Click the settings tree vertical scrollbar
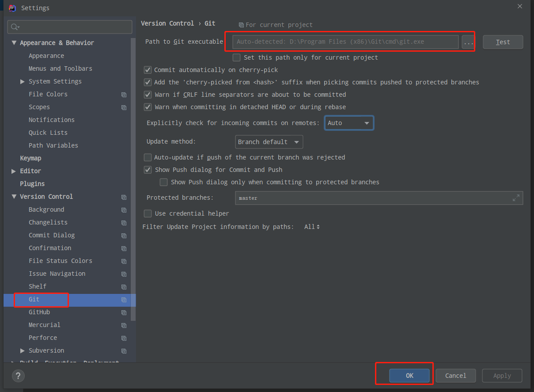 [x=133, y=179]
